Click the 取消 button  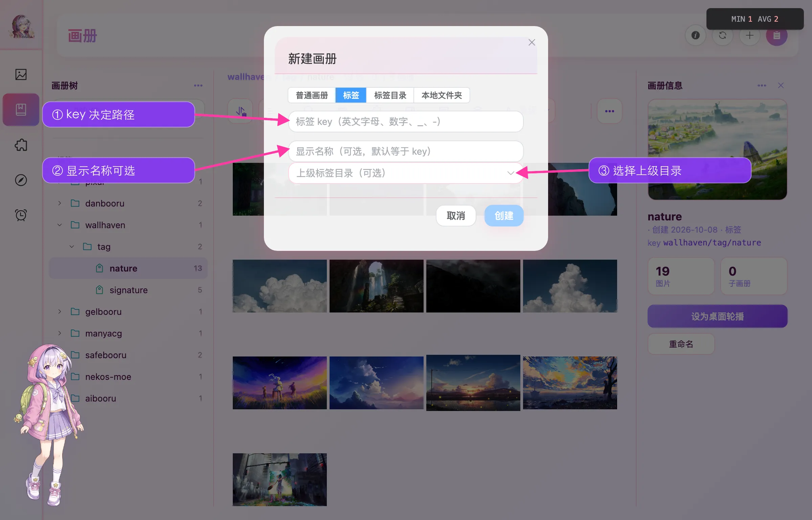click(x=456, y=216)
